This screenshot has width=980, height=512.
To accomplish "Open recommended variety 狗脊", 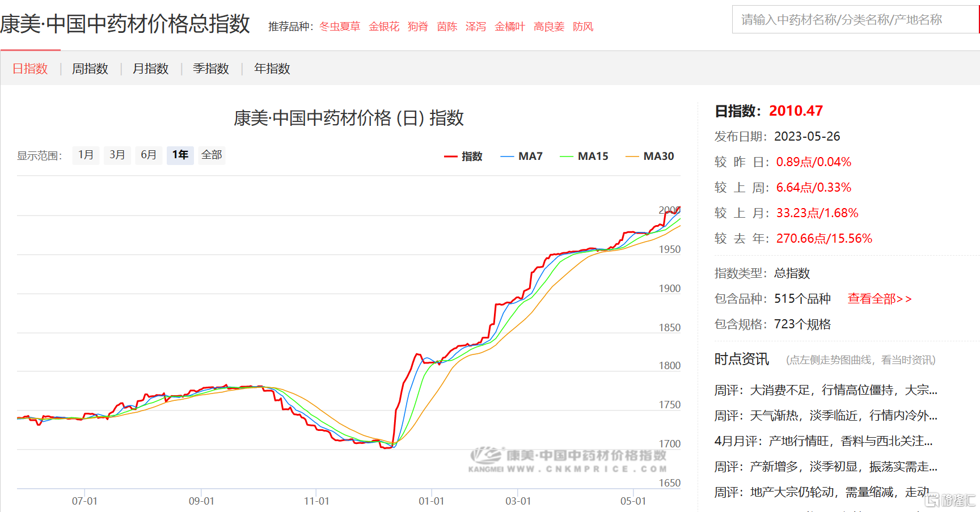I will click(418, 27).
